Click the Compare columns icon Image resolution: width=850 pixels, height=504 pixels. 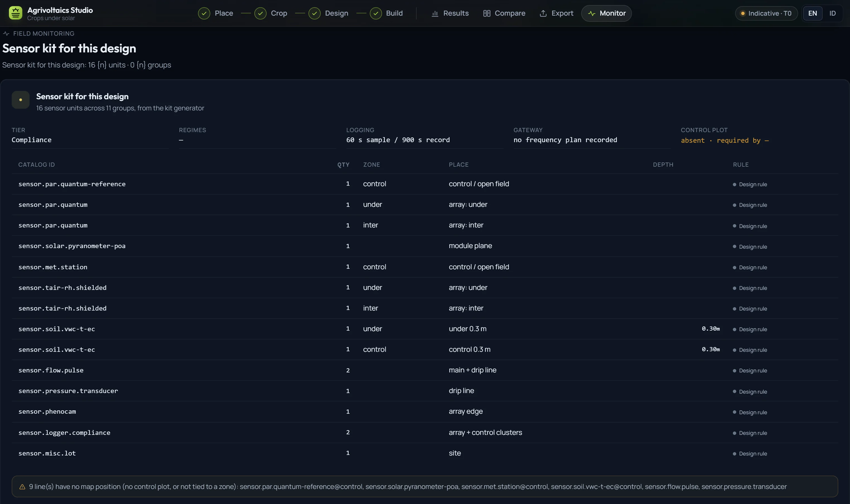[486, 13]
